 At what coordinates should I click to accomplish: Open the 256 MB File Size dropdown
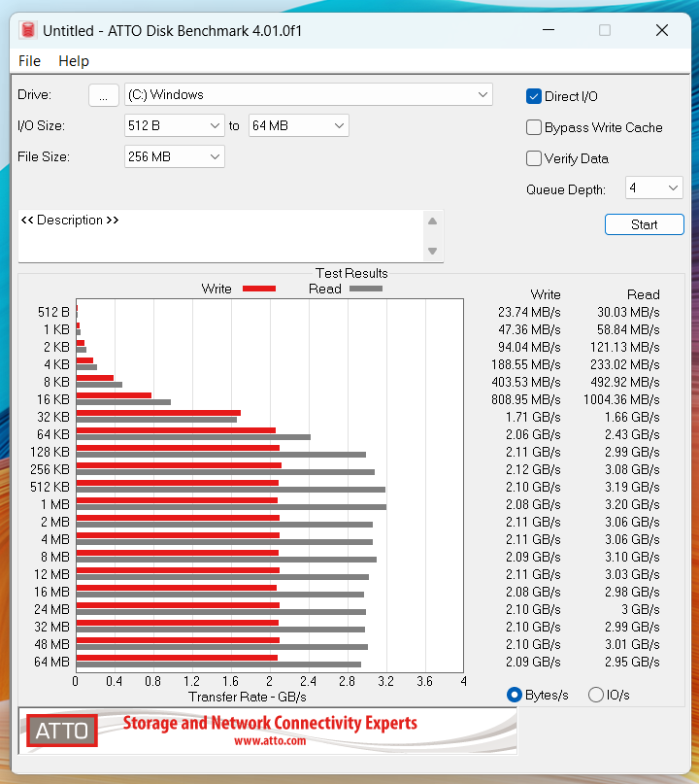point(174,157)
